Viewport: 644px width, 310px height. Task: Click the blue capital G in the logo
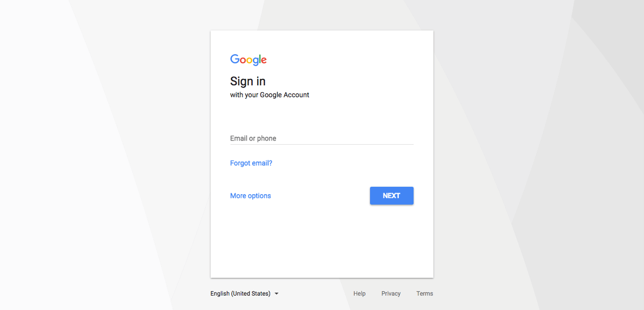point(235,59)
